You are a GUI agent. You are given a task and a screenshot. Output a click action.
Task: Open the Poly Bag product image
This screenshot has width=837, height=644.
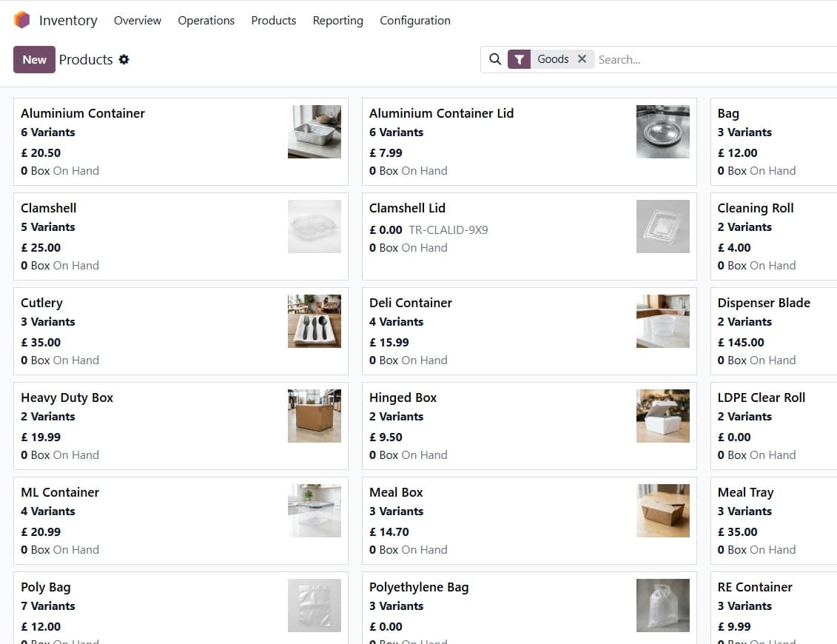click(315, 606)
